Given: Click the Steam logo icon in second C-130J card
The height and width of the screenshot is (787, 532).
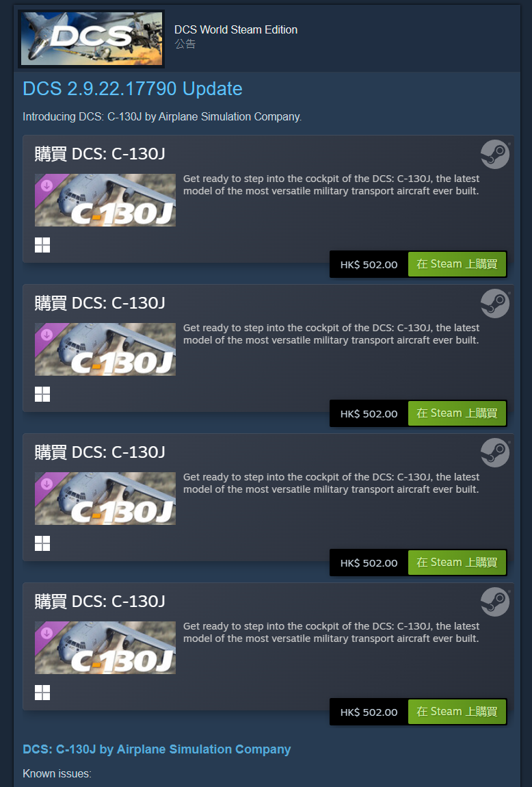Looking at the screenshot, I should [495, 303].
